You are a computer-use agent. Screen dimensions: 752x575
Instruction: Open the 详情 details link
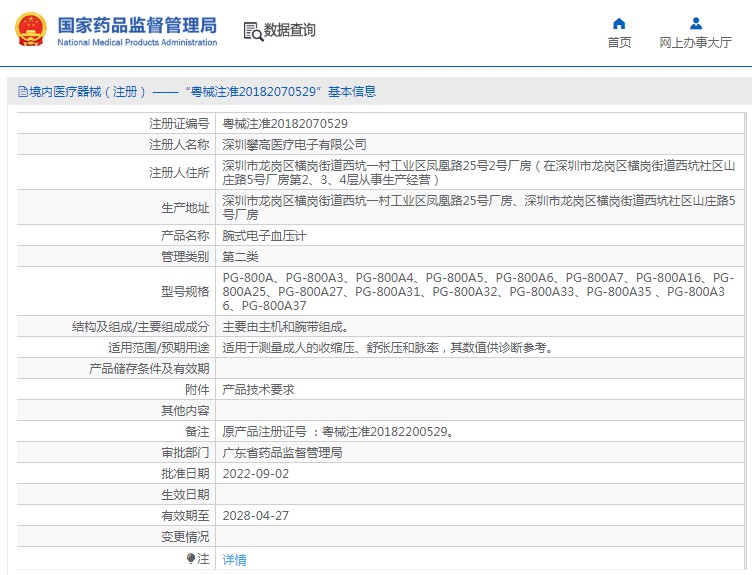click(x=235, y=559)
